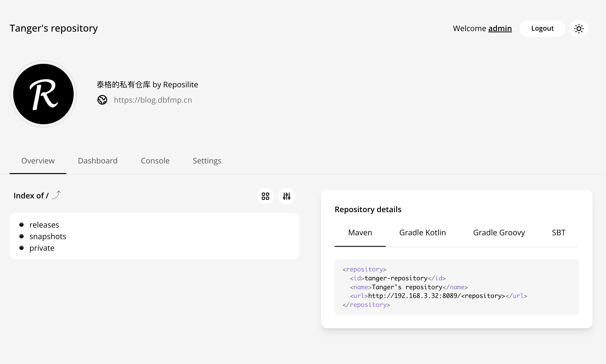Switch to the Console tab
This screenshot has width=606, height=364.
pos(155,161)
